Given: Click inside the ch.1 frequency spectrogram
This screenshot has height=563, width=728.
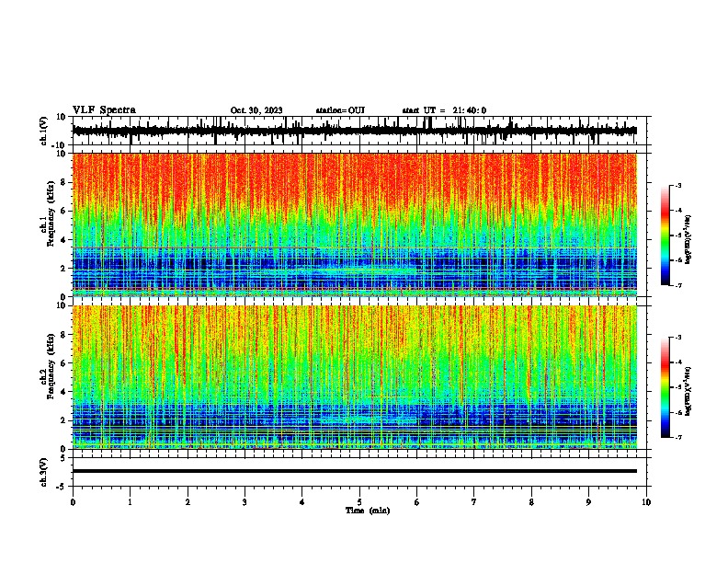Looking at the screenshot, I should click(x=355, y=224).
